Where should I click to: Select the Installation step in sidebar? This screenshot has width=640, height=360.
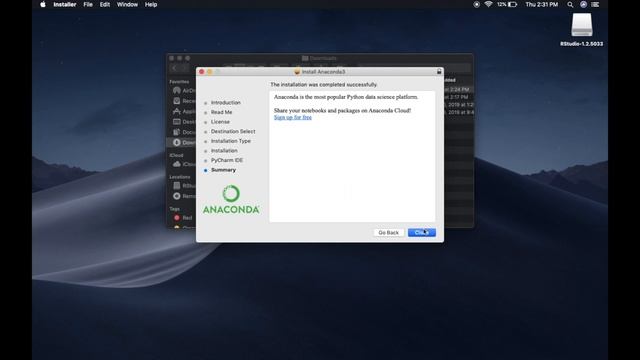coord(224,150)
